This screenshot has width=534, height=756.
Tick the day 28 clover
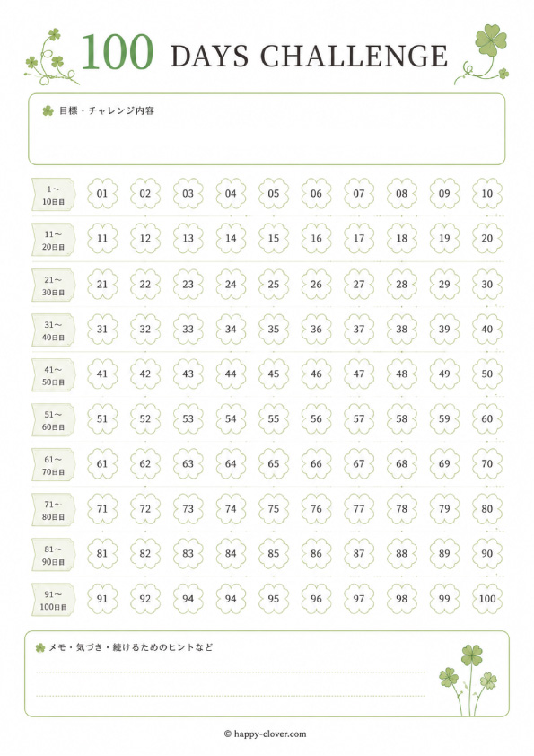(401, 284)
